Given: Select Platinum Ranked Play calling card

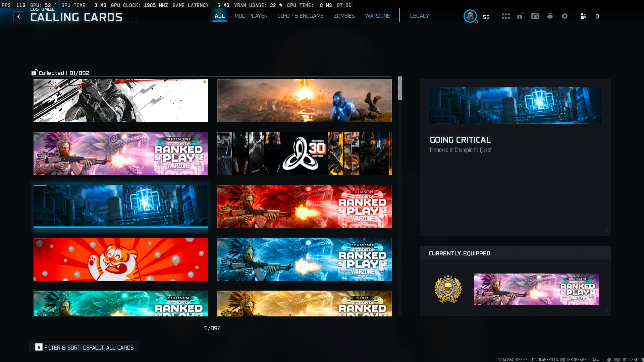Looking at the screenshot, I should [x=121, y=303].
